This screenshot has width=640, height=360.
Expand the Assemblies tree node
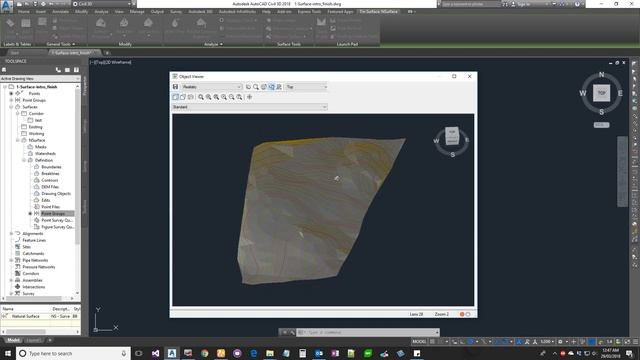(11, 280)
